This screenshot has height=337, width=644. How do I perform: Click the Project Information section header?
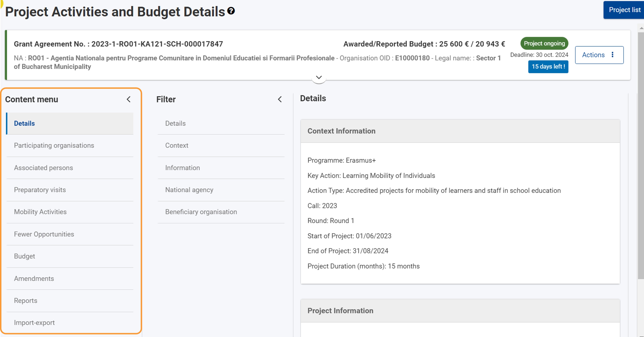pos(460,311)
